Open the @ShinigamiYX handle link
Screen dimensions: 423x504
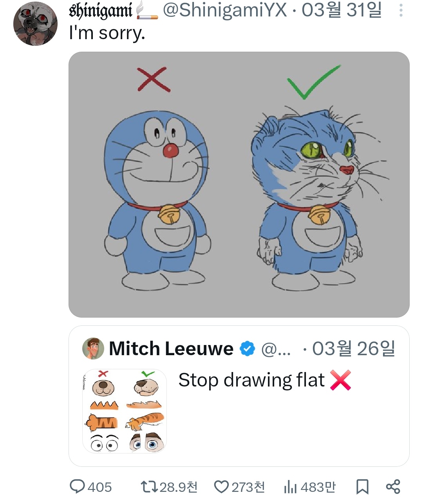(x=225, y=10)
